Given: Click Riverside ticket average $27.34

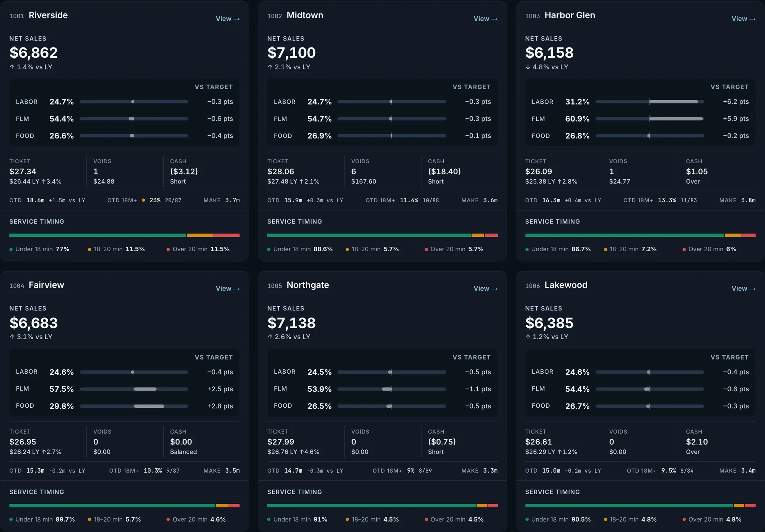Looking at the screenshot, I should [x=23, y=171].
